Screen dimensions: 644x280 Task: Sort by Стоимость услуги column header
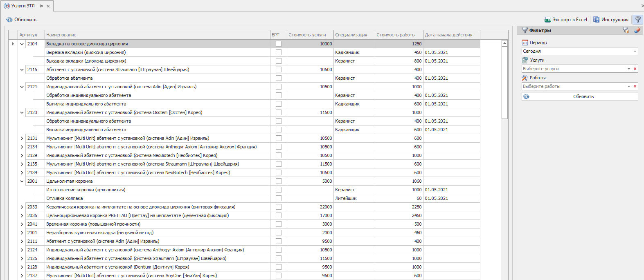coord(310,35)
